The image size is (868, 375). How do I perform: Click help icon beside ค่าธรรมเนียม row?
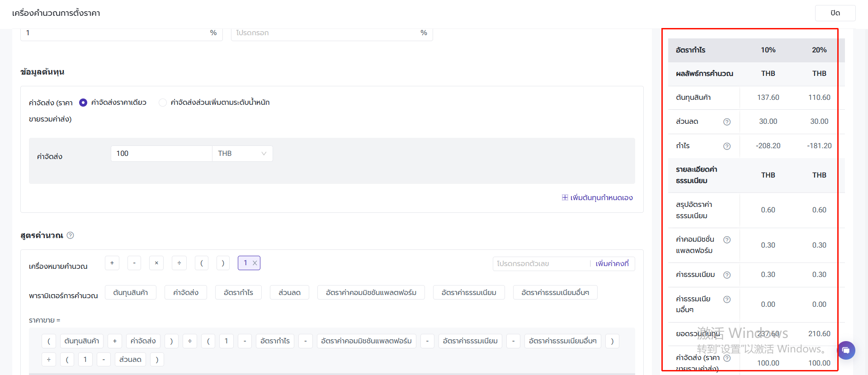pos(726,275)
